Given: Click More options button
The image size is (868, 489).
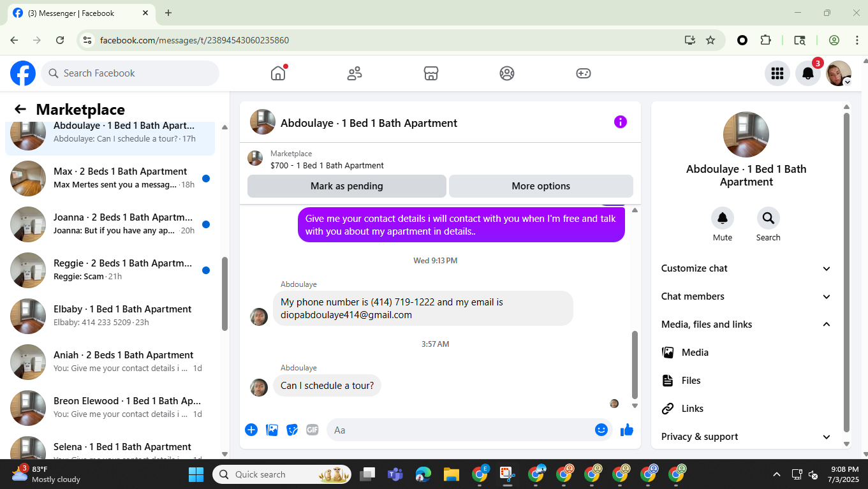Looking at the screenshot, I should click(541, 186).
